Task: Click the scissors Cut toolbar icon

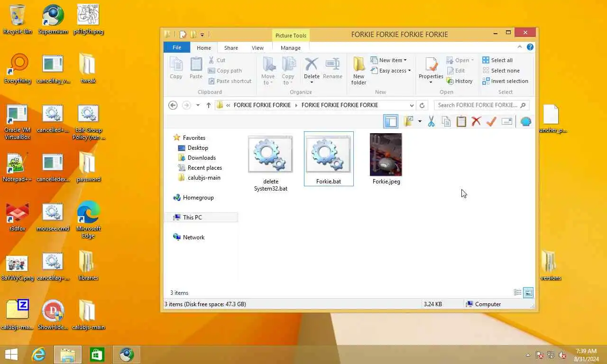Action: pos(431,122)
